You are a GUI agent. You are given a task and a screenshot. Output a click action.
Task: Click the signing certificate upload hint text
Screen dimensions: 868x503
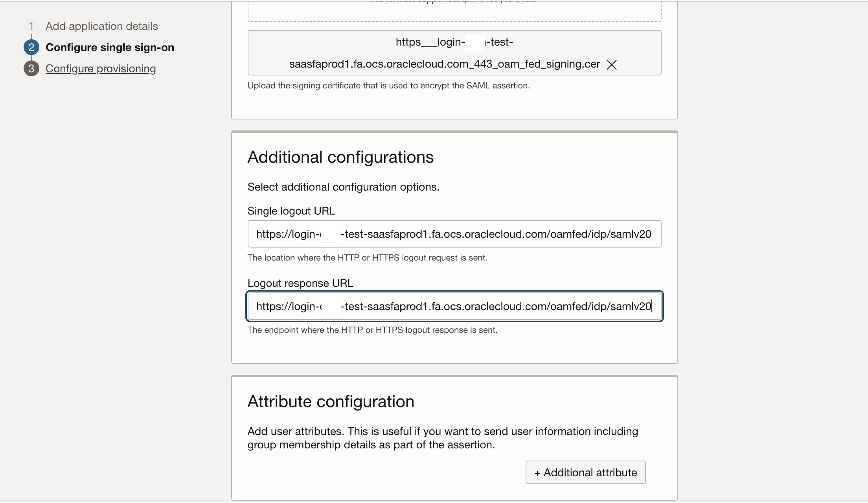point(388,86)
